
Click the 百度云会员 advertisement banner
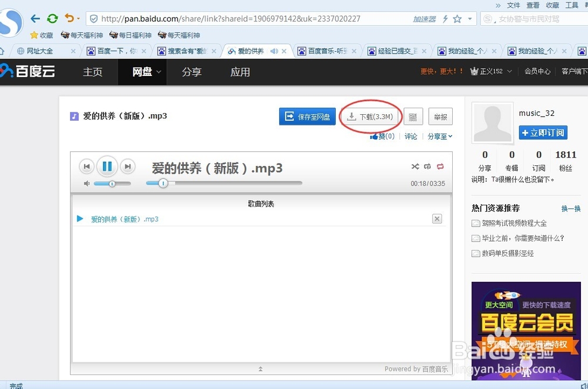click(x=526, y=330)
